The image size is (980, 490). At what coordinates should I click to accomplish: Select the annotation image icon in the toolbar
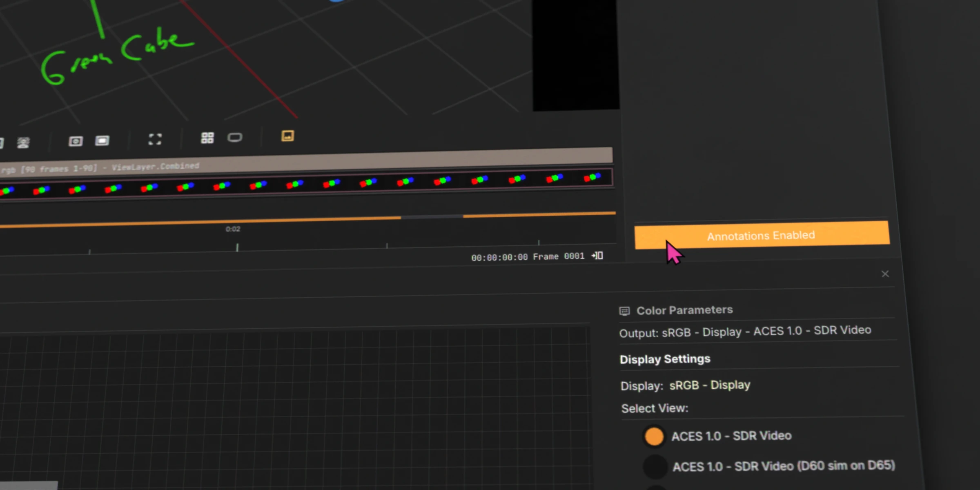click(x=287, y=137)
